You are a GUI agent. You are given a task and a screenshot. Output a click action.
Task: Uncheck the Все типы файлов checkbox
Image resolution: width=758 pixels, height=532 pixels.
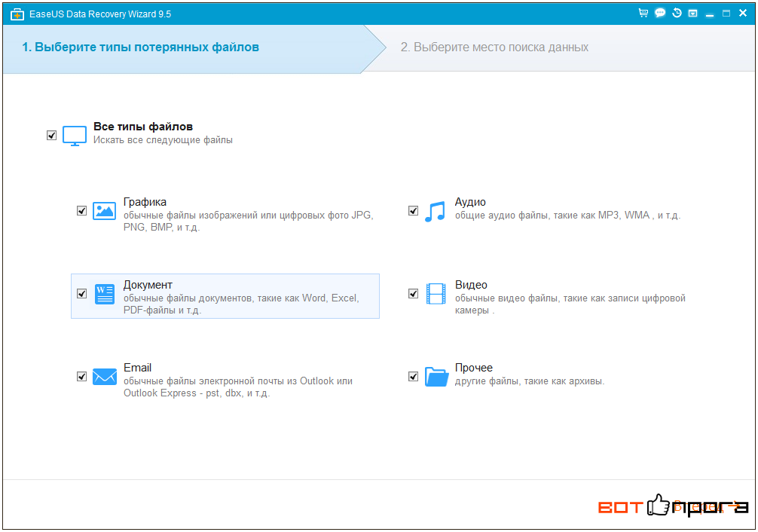click(52, 136)
